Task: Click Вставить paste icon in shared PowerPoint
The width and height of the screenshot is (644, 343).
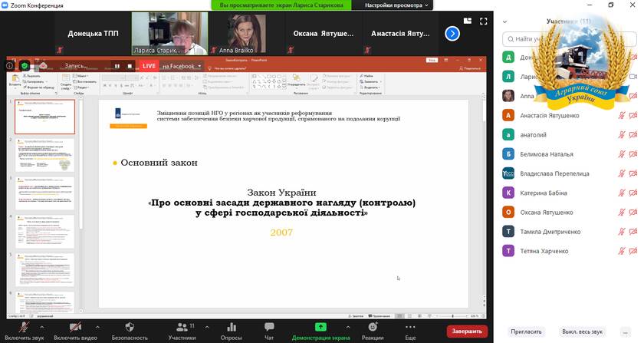Action: pyautogui.click(x=15, y=81)
